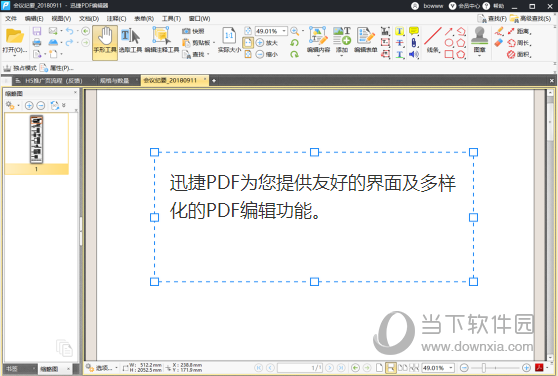Print the document with the printer icon
This screenshot has width=558, height=376.
point(37,43)
